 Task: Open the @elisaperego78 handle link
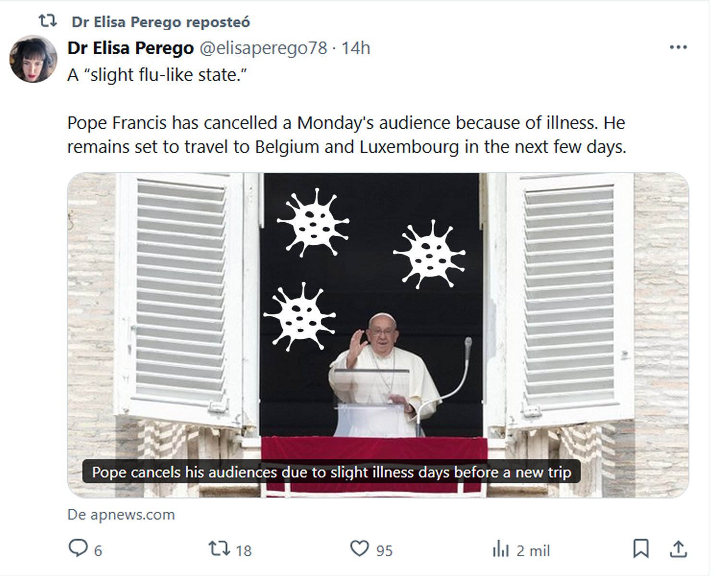tap(263, 48)
